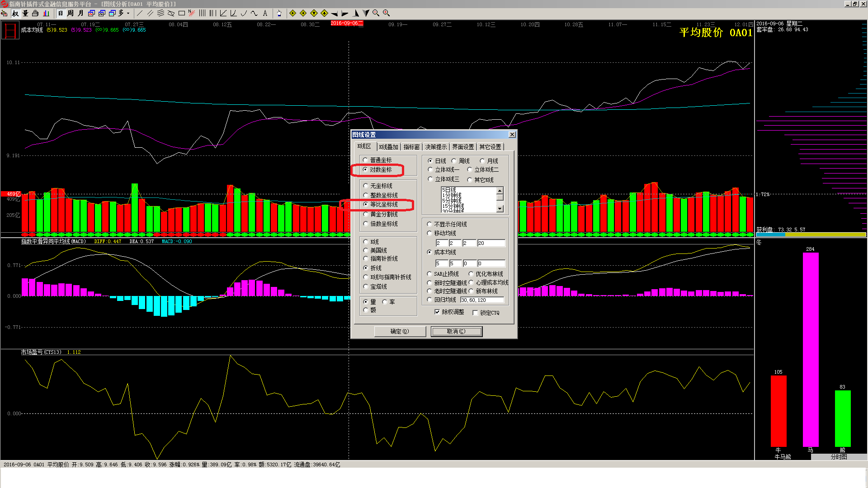
Task: Open the 界面设置 tab
Action: 463,147
